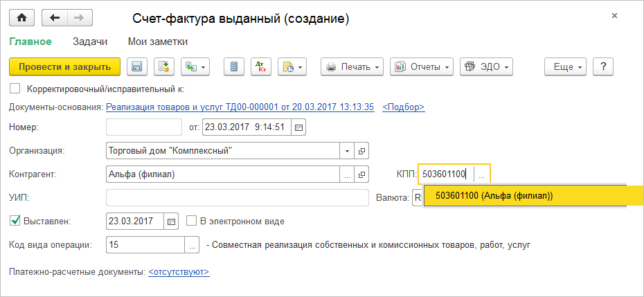Click the Валюта field
Image resolution: width=644 pixels, height=297 pixels.
click(418, 198)
